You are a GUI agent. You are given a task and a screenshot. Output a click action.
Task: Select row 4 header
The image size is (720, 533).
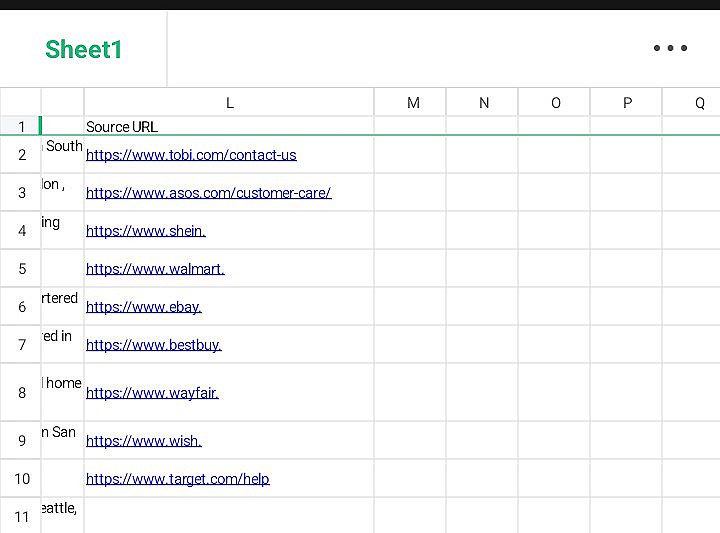[x=21, y=230]
